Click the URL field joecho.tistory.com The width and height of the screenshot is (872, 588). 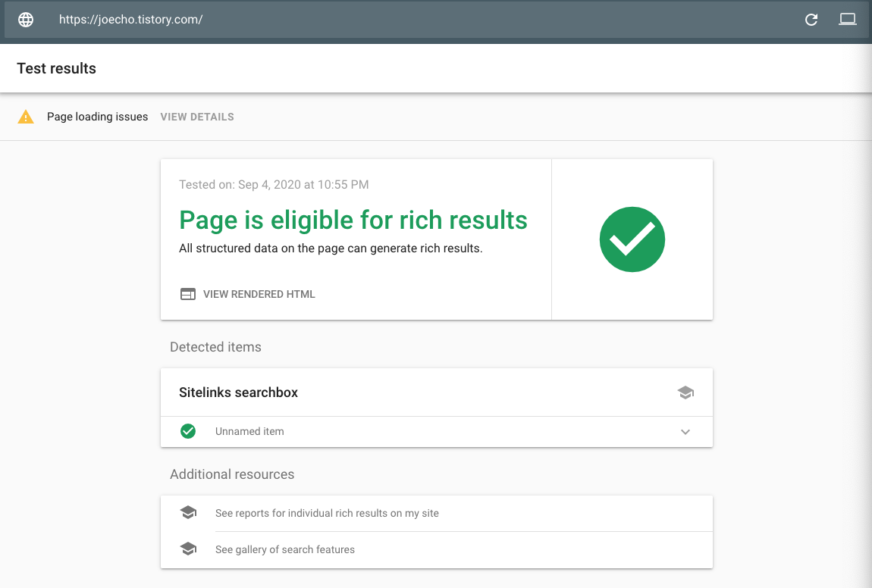tap(130, 20)
